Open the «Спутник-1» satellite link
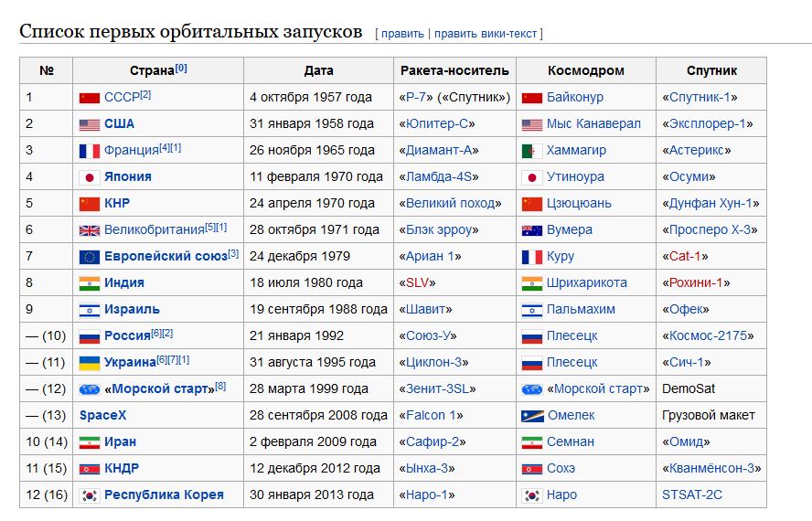The width and height of the screenshot is (812, 521). (x=700, y=98)
